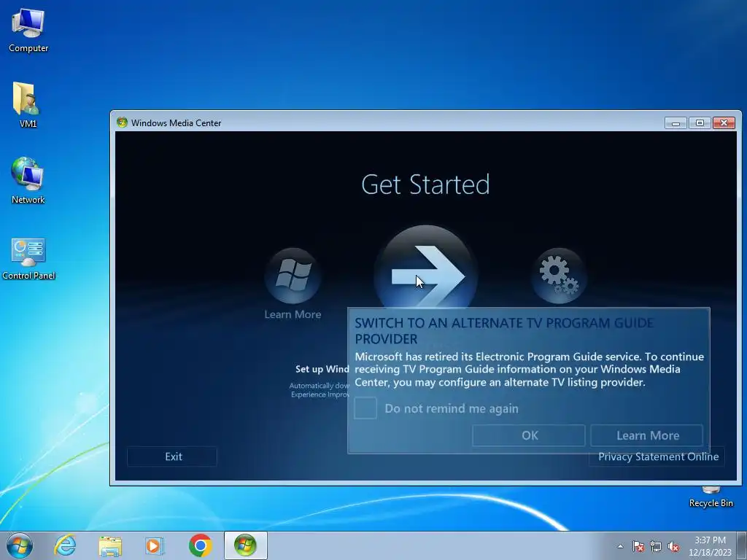The height and width of the screenshot is (560, 747).
Task: Open the Computer desktop icon
Action: (x=28, y=30)
